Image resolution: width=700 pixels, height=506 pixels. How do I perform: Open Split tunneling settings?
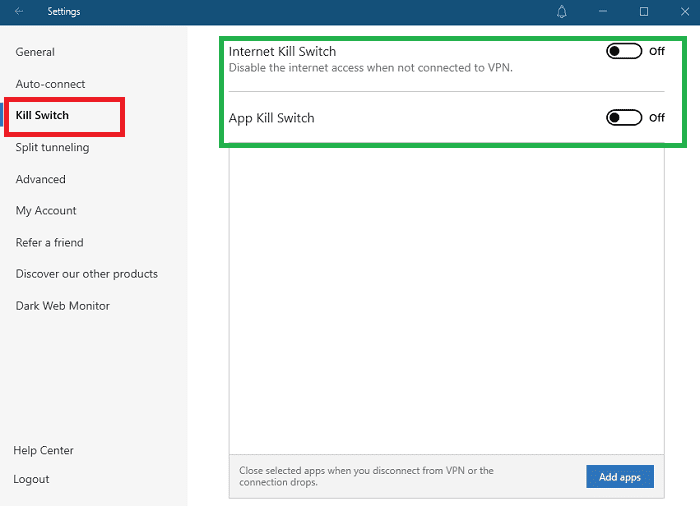(52, 148)
